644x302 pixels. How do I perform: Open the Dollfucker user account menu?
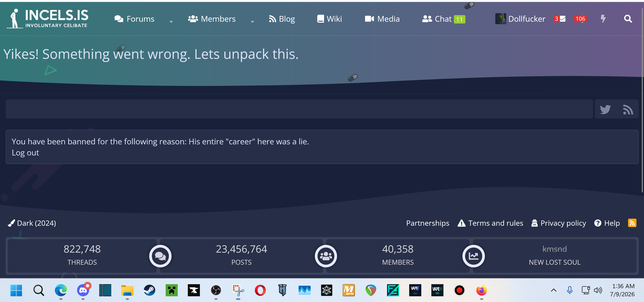pyautogui.click(x=520, y=19)
